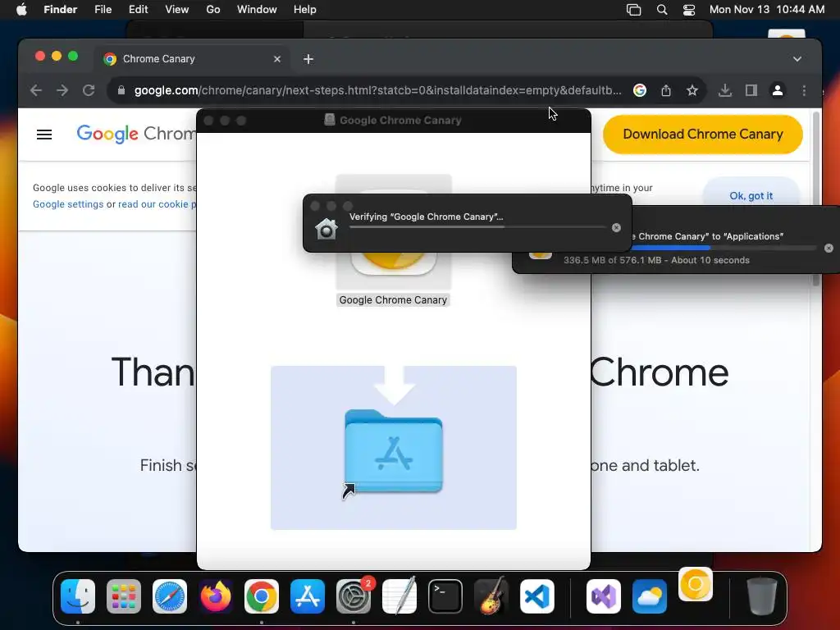Open App Store from the Dock
Image resolution: width=840 pixels, height=630 pixels.
[308, 596]
